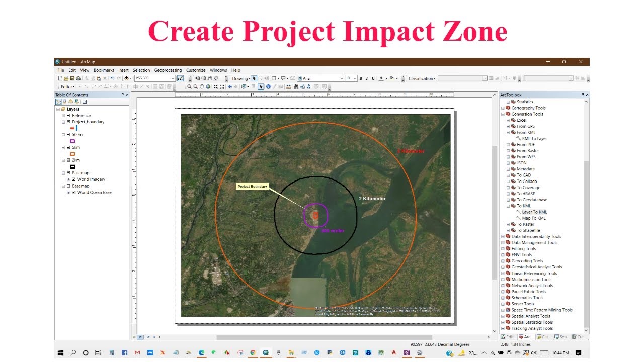Click the orange 5km layer symbol swatch

point(72,154)
